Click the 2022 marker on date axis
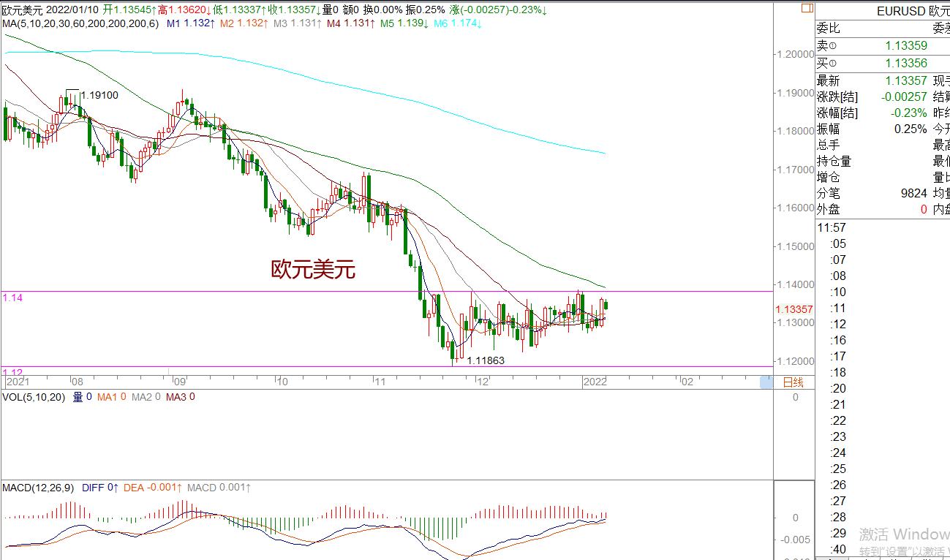The width and height of the screenshot is (950, 560). 595,382
